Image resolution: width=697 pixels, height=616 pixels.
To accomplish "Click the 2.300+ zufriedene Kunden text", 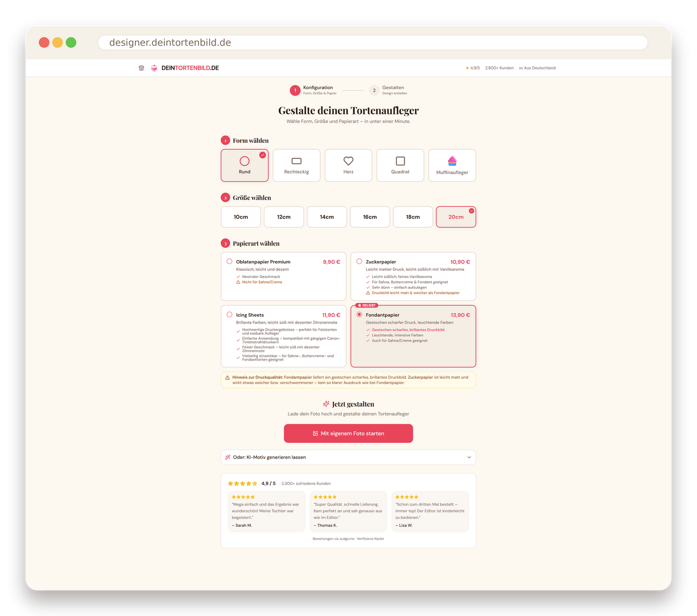I will [x=306, y=484].
